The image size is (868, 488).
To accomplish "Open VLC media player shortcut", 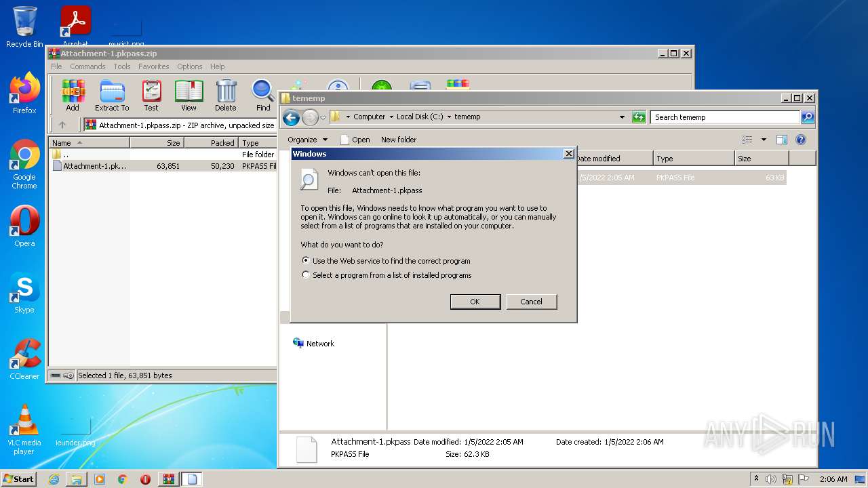I will 24,430.
